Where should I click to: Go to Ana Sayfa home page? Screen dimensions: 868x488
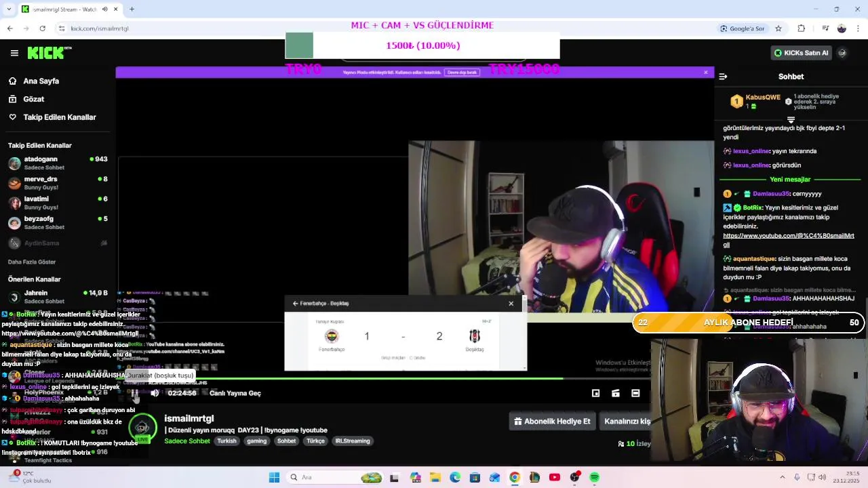pyautogui.click(x=41, y=81)
